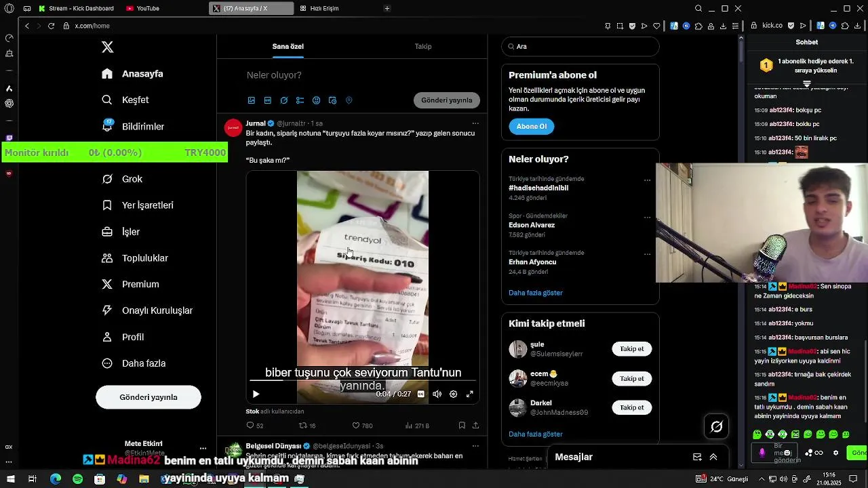Open İşler in the sidebar
This screenshot has height=488, width=868.
pyautogui.click(x=121, y=231)
